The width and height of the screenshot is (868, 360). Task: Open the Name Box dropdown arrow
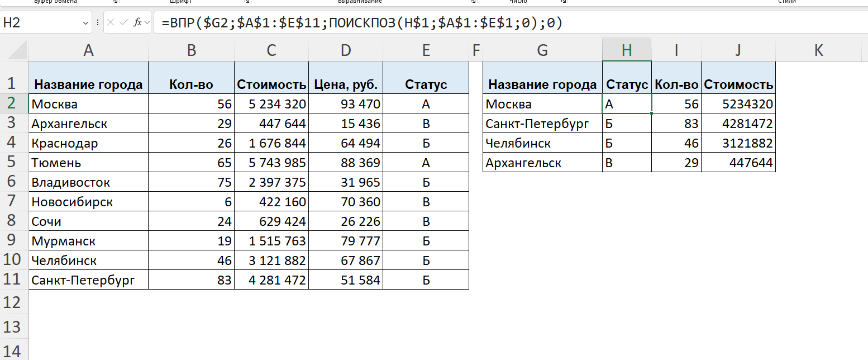86,23
